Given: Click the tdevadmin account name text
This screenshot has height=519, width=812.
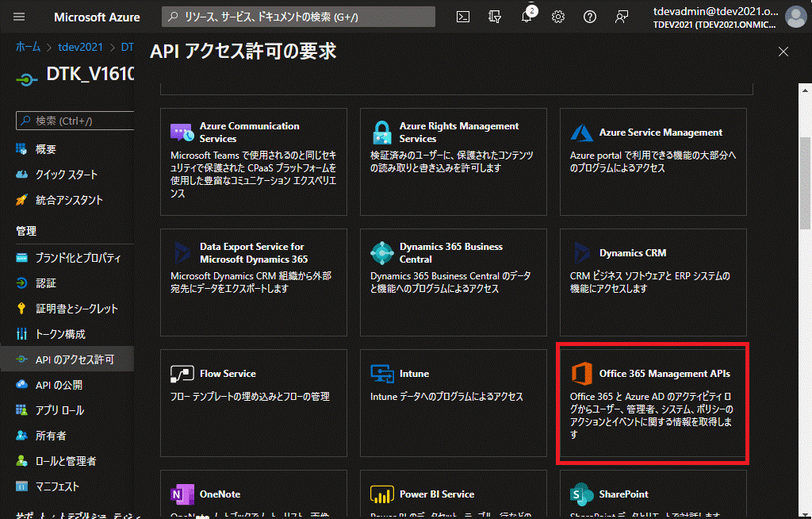Looking at the screenshot, I should pos(715,11).
